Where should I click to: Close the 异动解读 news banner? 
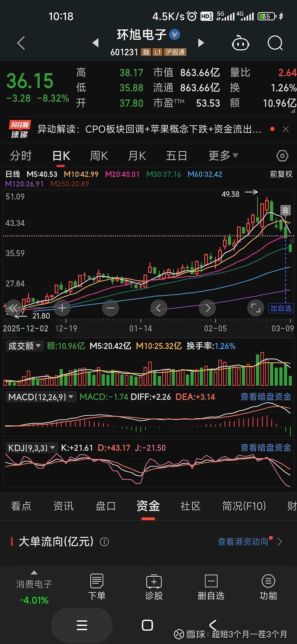285,129
